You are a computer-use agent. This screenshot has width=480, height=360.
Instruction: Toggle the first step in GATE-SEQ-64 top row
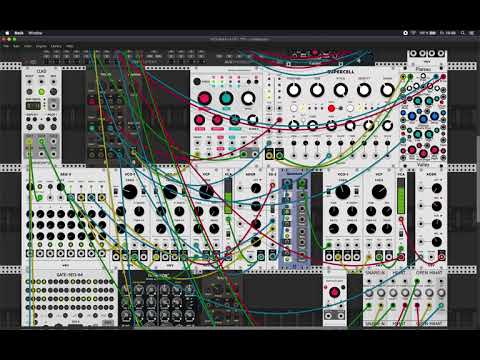[28, 282]
